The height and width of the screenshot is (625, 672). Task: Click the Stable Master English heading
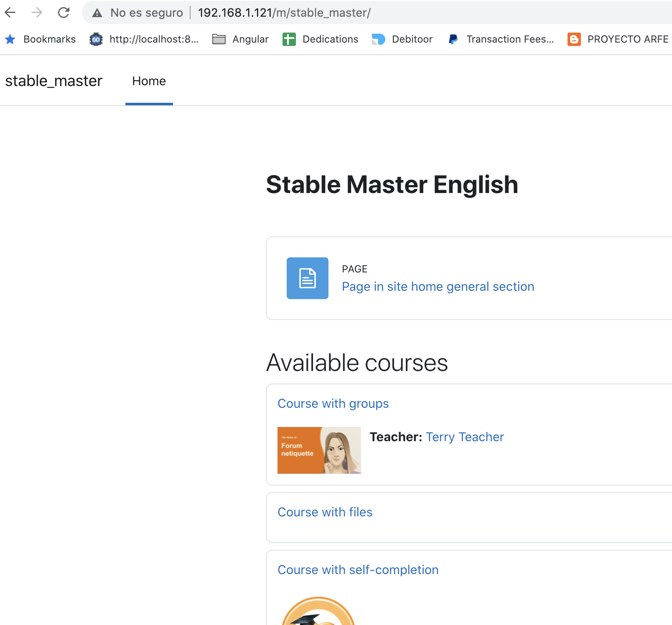tap(392, 185)
